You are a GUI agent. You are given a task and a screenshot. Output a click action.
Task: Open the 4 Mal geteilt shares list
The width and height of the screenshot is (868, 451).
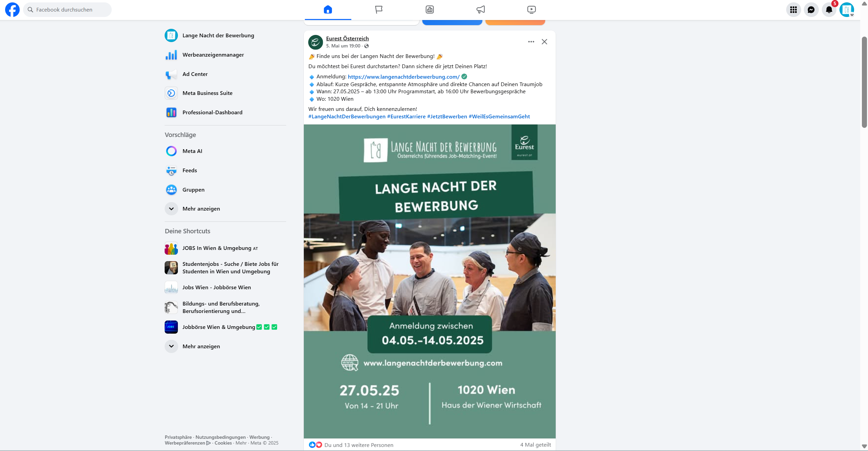(535, 445)
